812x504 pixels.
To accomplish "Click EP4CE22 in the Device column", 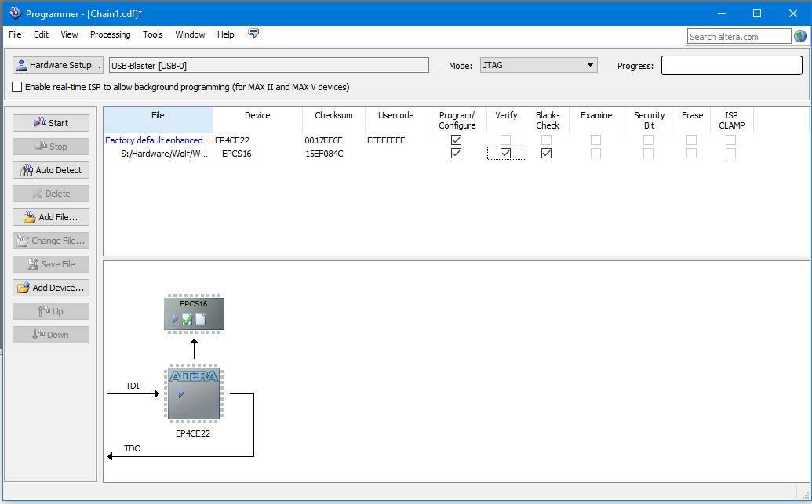I will [x=232, y=140].
